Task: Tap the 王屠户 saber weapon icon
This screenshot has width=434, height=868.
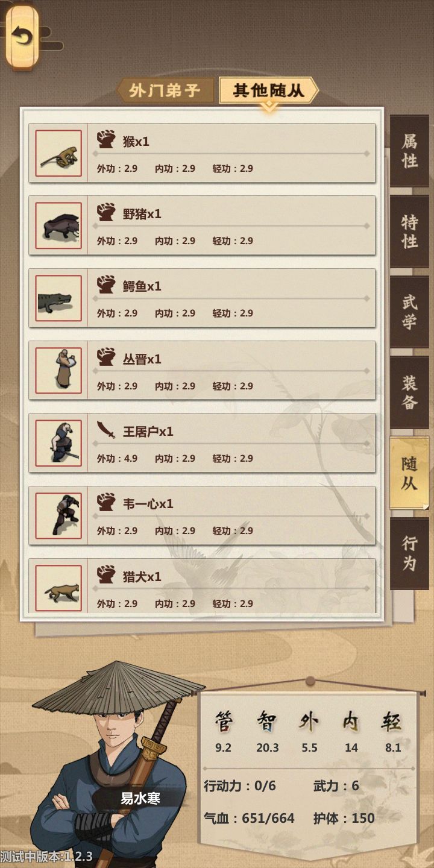Action: [106, 430]
